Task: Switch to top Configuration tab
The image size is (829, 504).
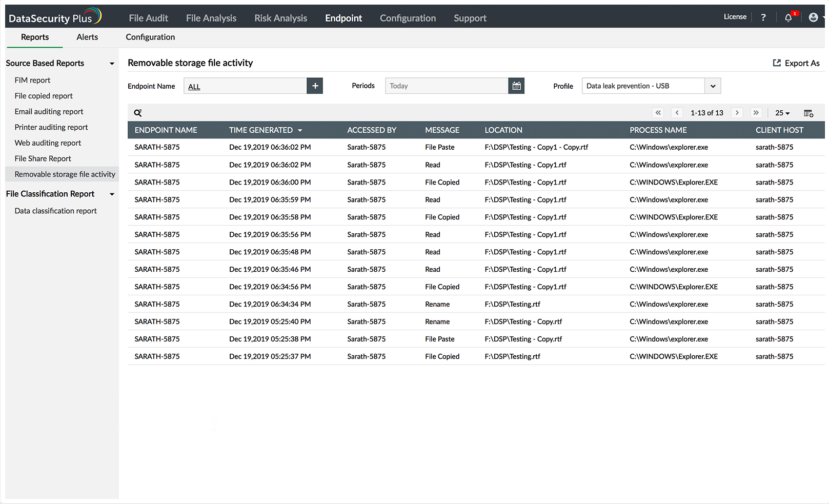Action: pos(408,18)
